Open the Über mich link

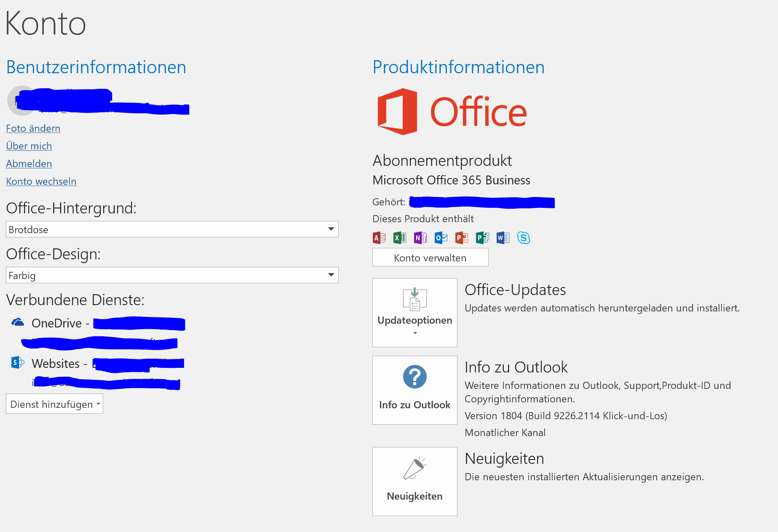pyautogui.click(x=29, y=146)
